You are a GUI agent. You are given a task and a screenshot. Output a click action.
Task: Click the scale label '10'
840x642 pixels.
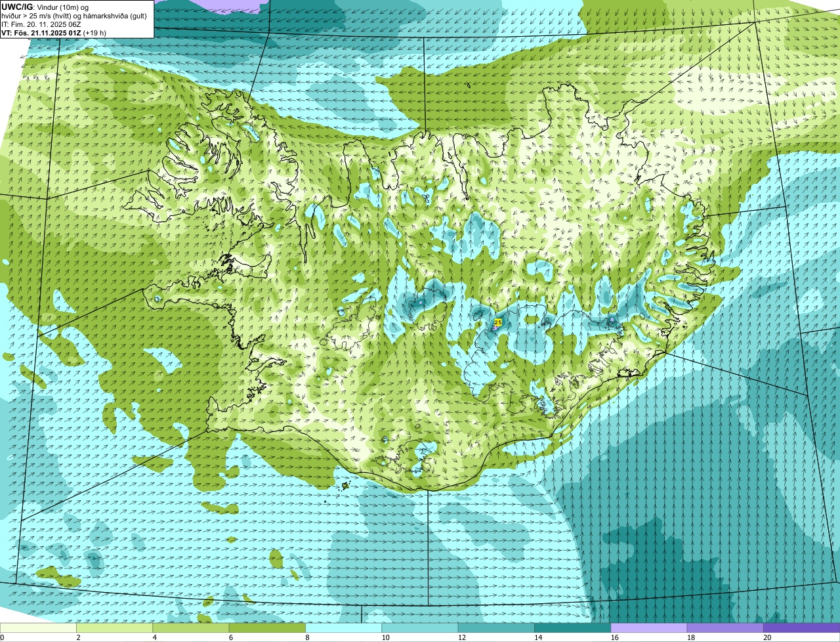pos(385,637)
